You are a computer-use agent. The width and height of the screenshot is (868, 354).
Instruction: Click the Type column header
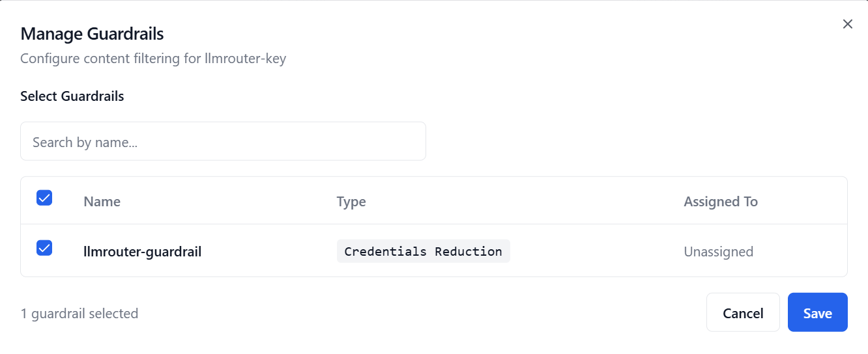pos(351,202)
